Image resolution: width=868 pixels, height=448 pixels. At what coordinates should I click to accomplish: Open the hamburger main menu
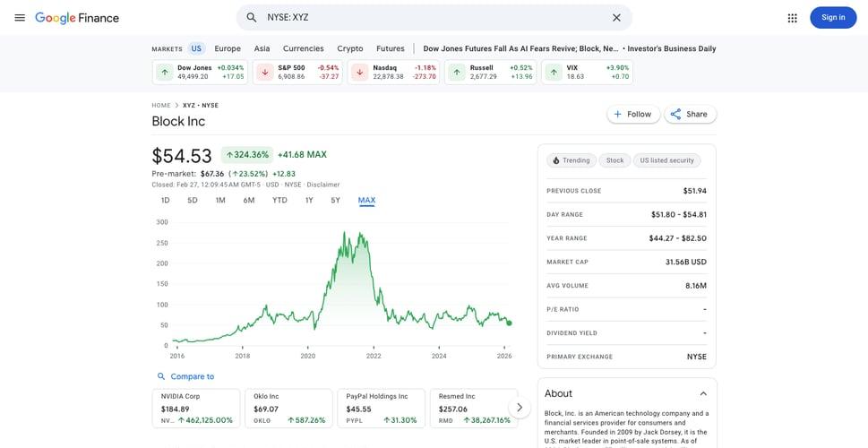point(20,18)
